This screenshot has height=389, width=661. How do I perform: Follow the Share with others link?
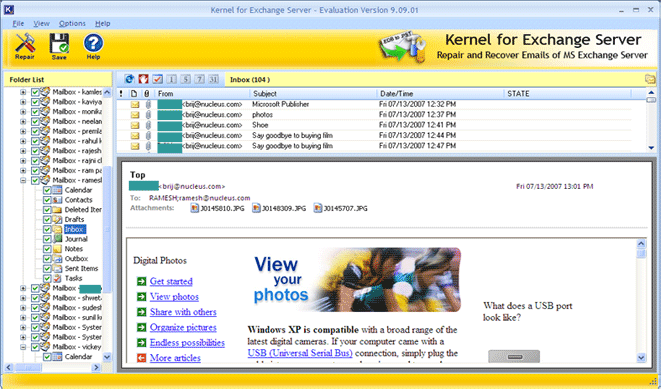(183, 312)
